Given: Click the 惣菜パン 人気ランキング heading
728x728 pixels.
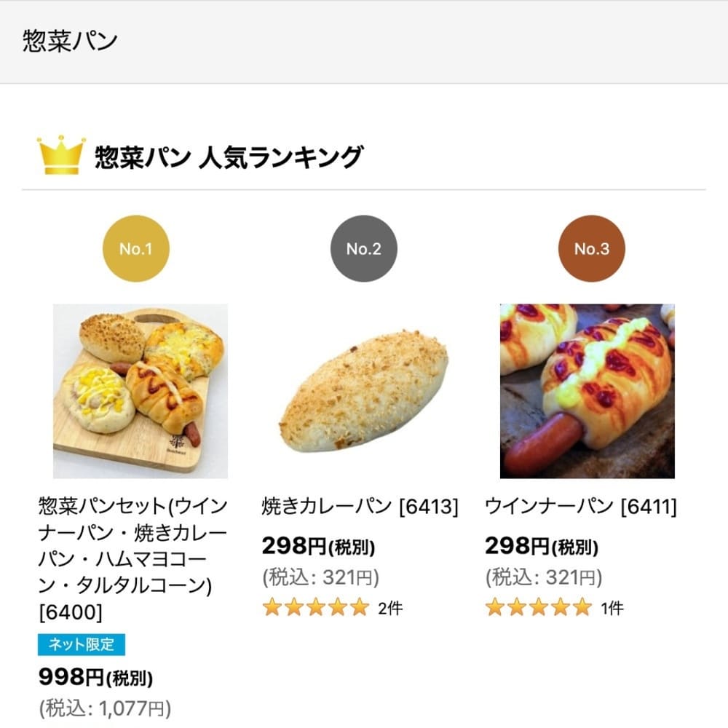Looking at the screenshot, I should (229, 154).
